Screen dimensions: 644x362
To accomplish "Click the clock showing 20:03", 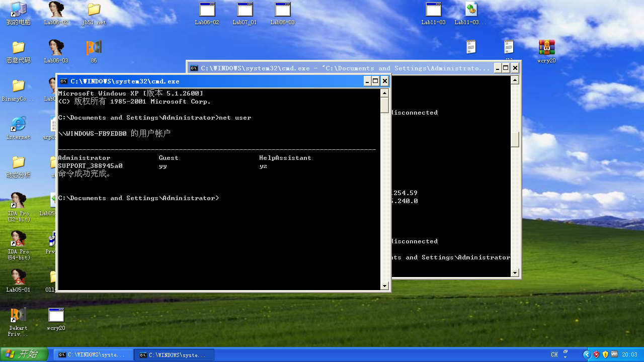I will pos(629,354).
